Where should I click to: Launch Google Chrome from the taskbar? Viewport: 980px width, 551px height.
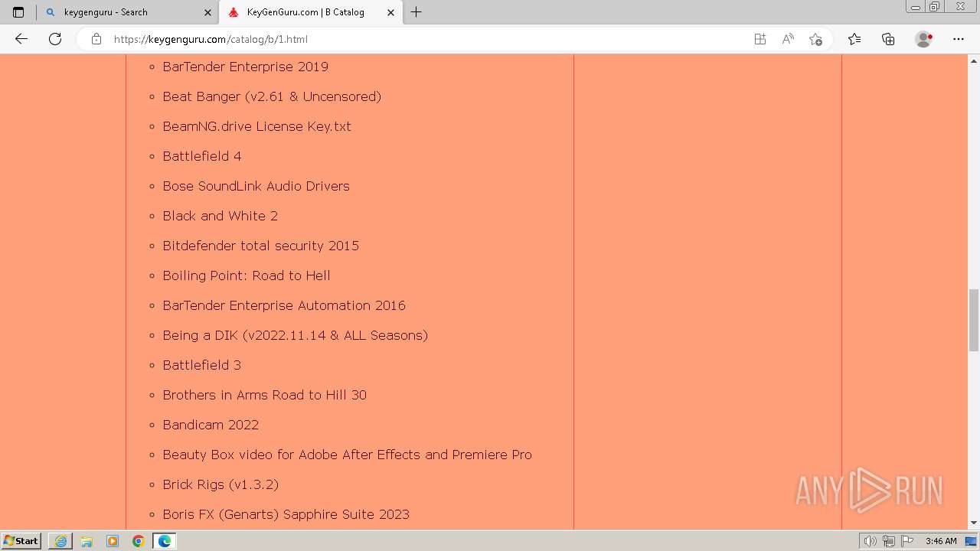(x=138, y=541)
